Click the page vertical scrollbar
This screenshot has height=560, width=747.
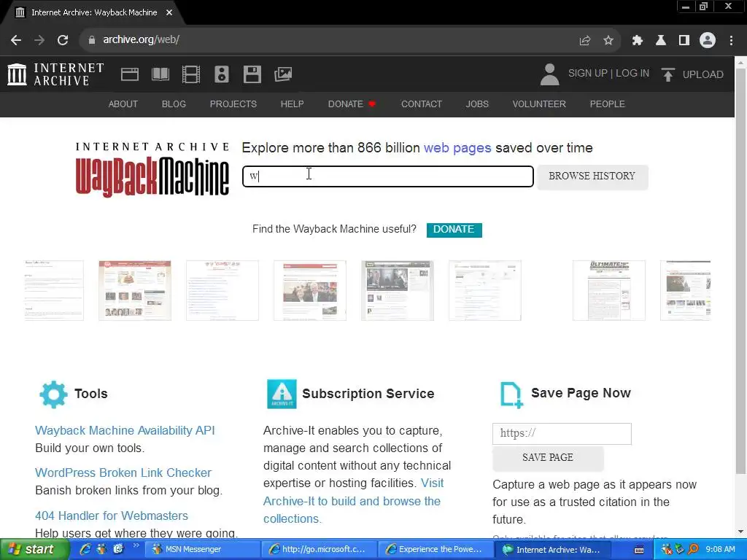[741, 271]
